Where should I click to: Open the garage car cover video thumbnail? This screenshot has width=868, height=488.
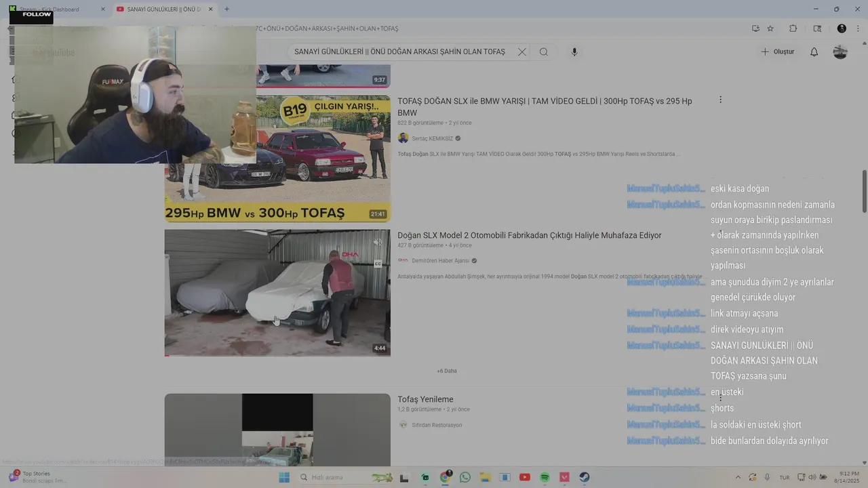coord(277,293)
